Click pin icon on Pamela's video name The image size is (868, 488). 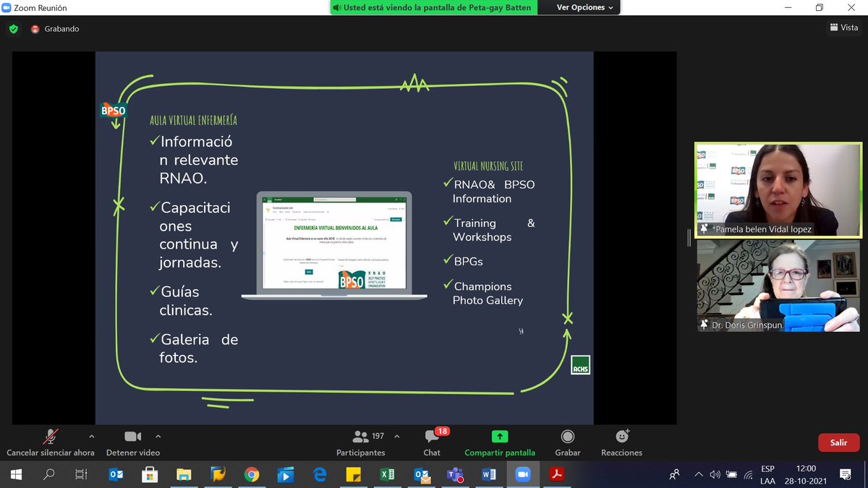tap(704, 228)
